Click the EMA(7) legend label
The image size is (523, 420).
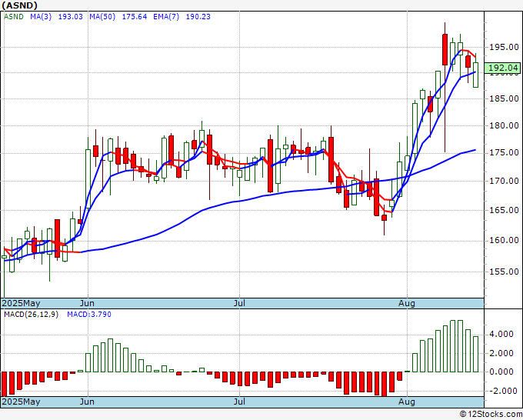[166, 17]
